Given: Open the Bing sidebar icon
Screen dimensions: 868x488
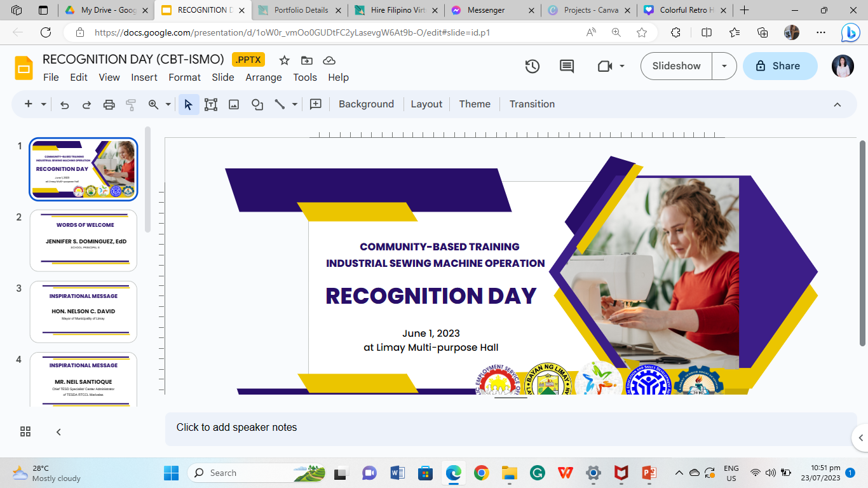Looking at the screenshot, I should pyautogui.click(x=850, y=32).
